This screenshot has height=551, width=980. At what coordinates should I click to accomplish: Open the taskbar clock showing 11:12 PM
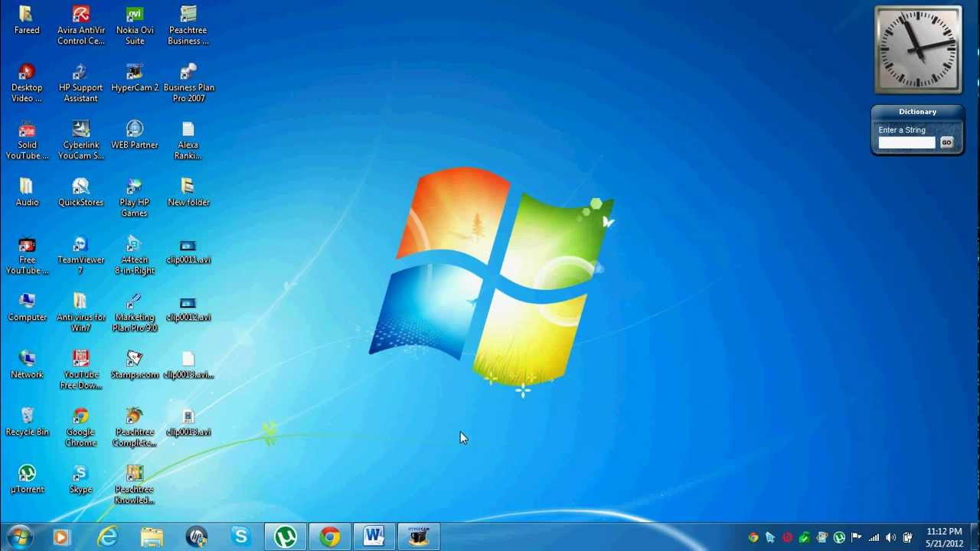click(x=944, y=537)
